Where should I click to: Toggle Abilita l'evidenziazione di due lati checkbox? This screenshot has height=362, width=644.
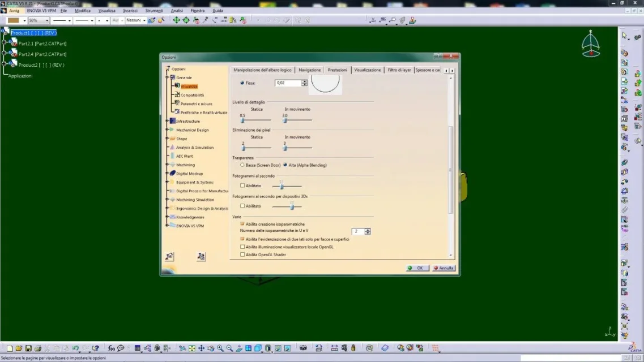pyautogui.click(x=242, y=239)
